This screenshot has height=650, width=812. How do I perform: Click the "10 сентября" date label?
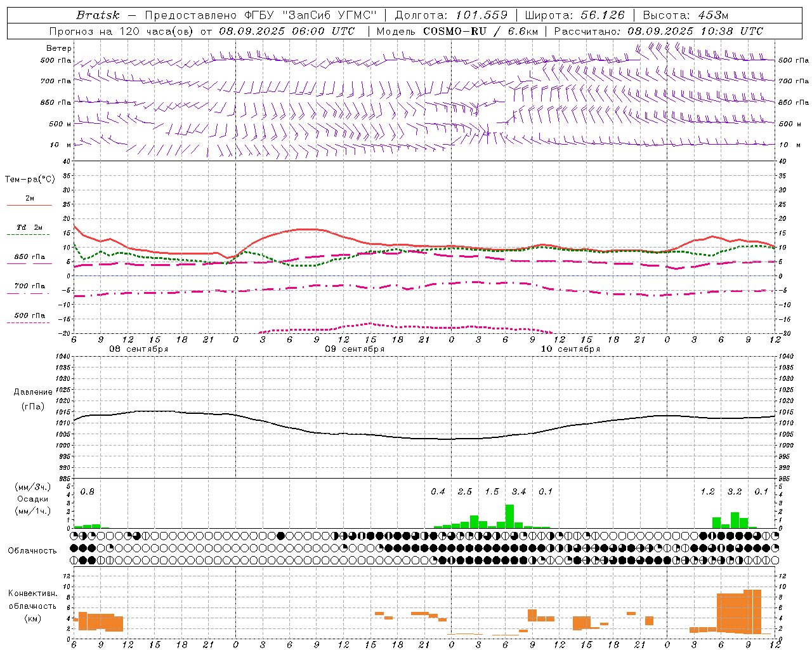tap(570, 349)
